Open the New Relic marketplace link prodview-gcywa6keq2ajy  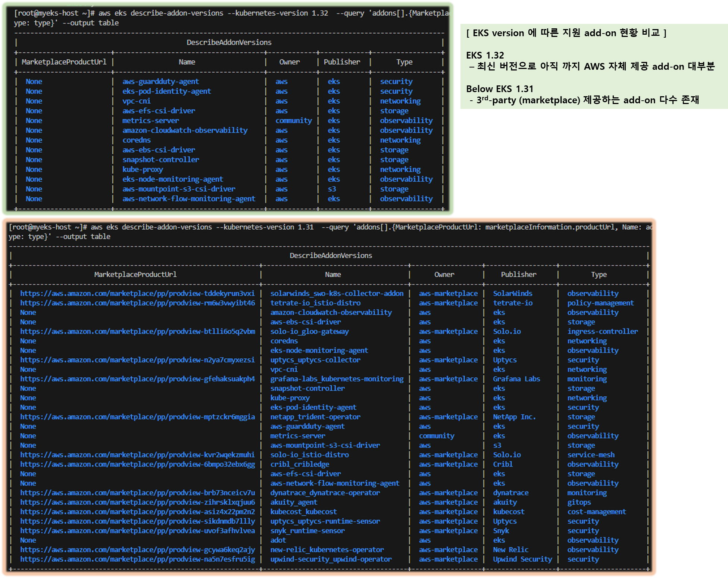(137, 550)
